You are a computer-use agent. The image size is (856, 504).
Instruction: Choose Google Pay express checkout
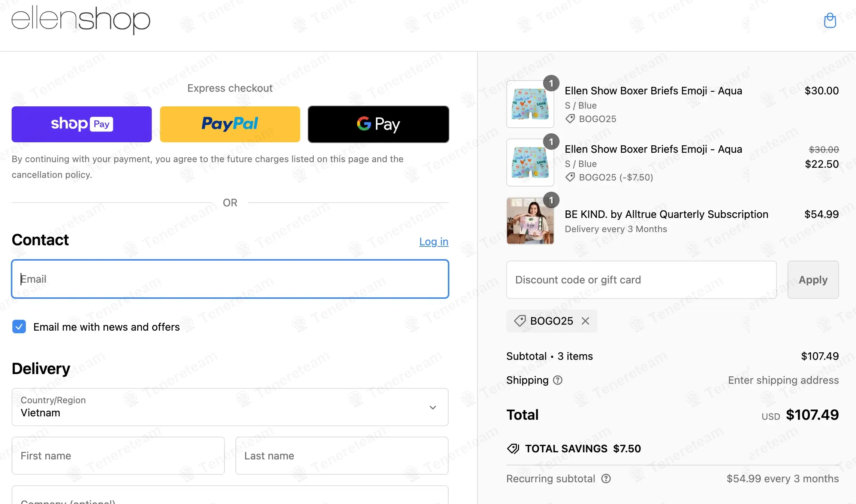pos(378,124)
